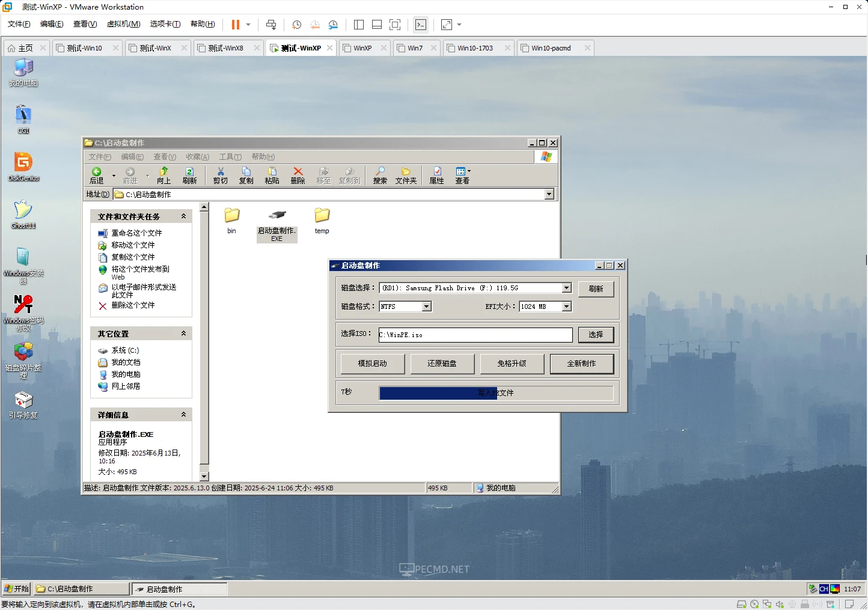Open 我的电脑 desktop icon

pyautogui.click(x=23, y=73)
